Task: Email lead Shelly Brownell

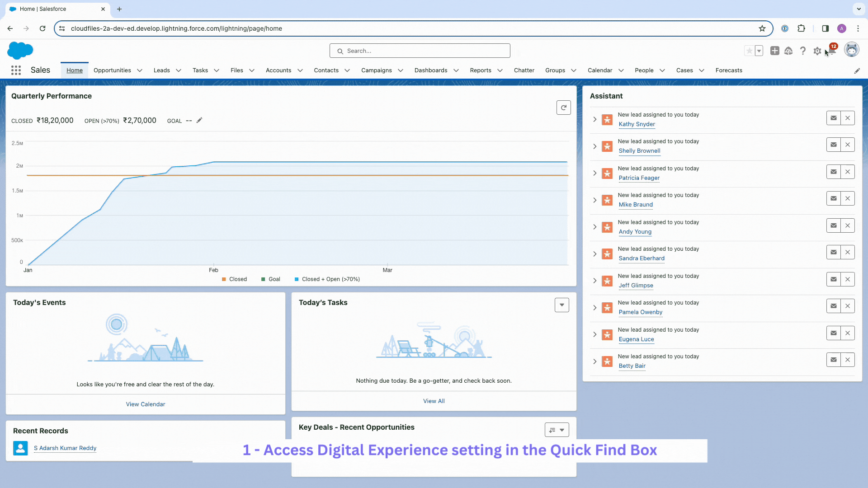Action: [x=833, y=145]
